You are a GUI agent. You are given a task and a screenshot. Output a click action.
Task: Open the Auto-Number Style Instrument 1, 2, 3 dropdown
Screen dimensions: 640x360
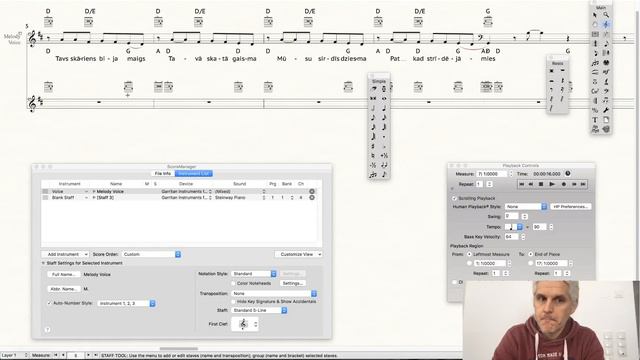tap(127, 303)
